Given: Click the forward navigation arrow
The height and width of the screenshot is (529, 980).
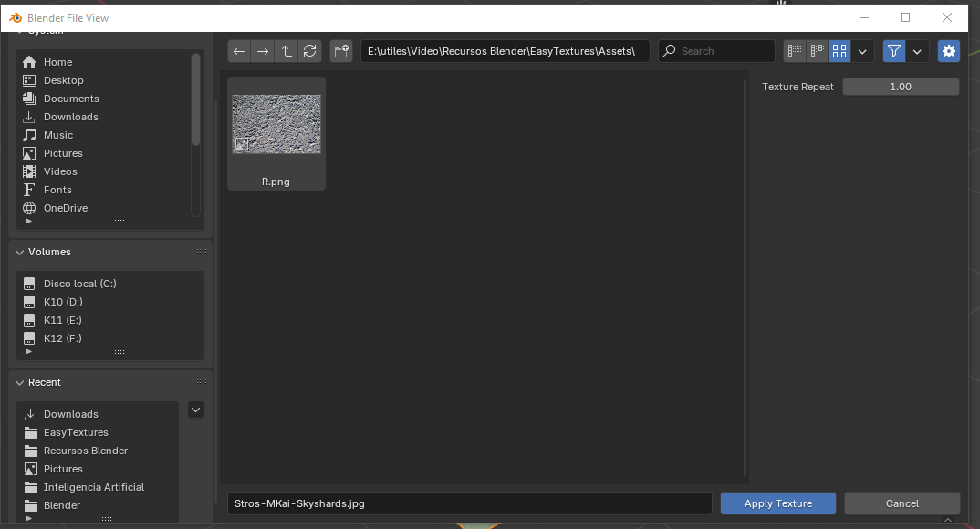Looking at the screenshot, I should click(x=262, y=51).
